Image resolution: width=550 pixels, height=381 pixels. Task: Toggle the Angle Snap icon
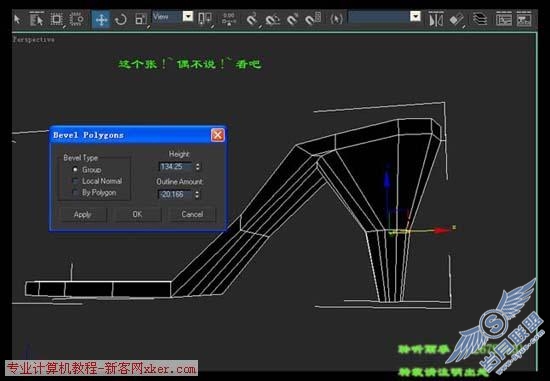click(x=273, y=20)
